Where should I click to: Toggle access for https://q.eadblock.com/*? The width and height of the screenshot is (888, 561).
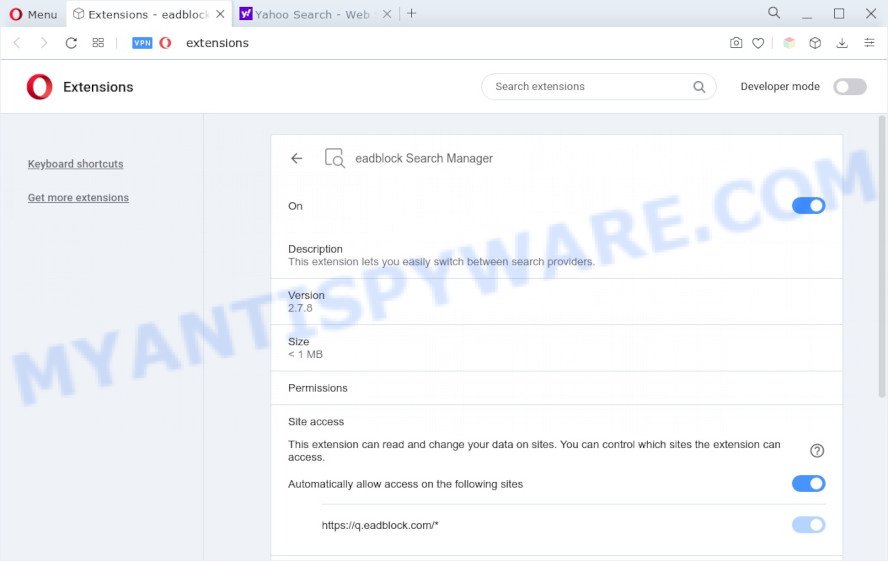pos(808,525)
